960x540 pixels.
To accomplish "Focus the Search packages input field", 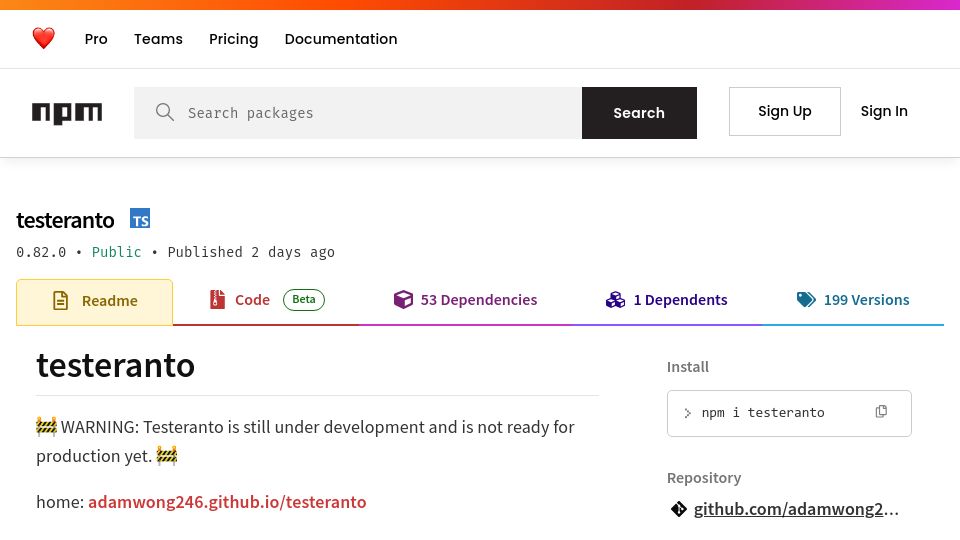I will (358, 113).
